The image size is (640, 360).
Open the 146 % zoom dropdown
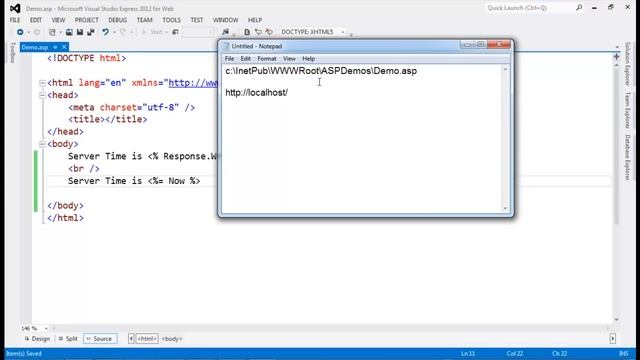pyautogui.click(x=46, y=329)
